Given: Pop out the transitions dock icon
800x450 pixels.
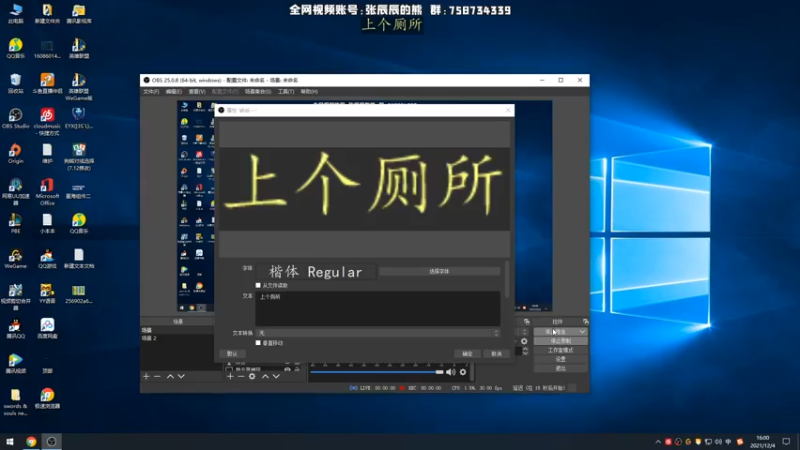Looking at the screenshot, I should pyautogui.click(x=527, y=322).
